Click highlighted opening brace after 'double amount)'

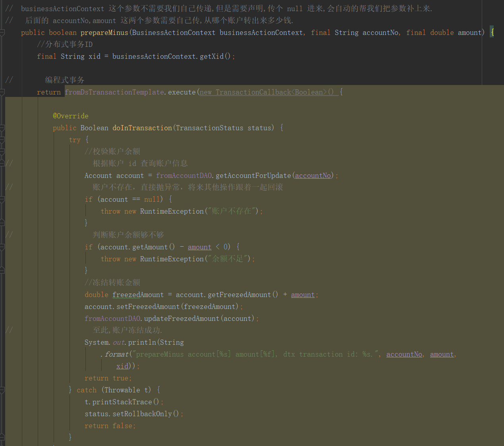tap(492, 33)
